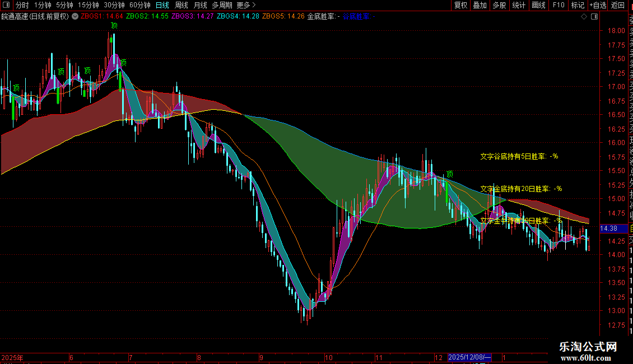
Task: Select the 60分钟 period tab
Action: click(140, 5)
